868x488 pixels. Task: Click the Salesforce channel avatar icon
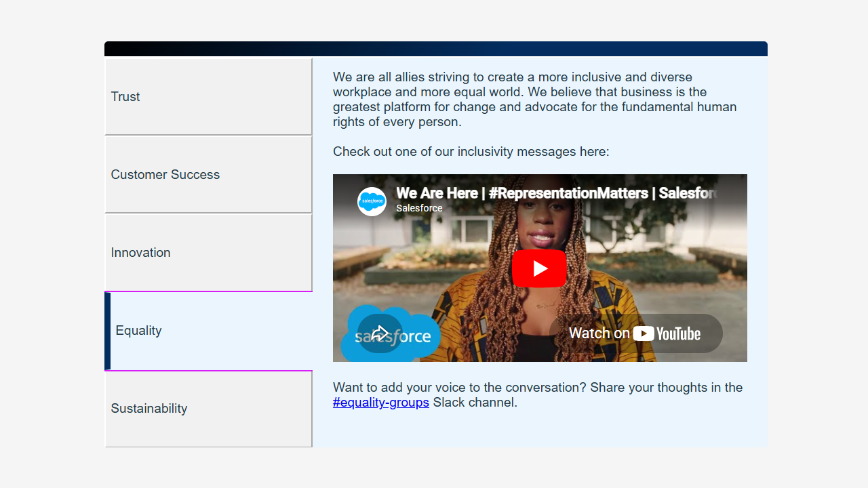click(x=372, y=201)
